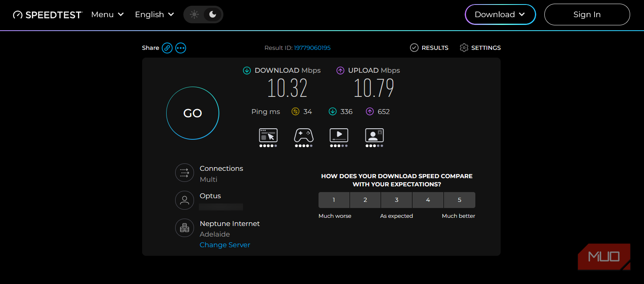Click the Results checkmark icon
This screenshot has width=644, height=284.
coord(414,48)
